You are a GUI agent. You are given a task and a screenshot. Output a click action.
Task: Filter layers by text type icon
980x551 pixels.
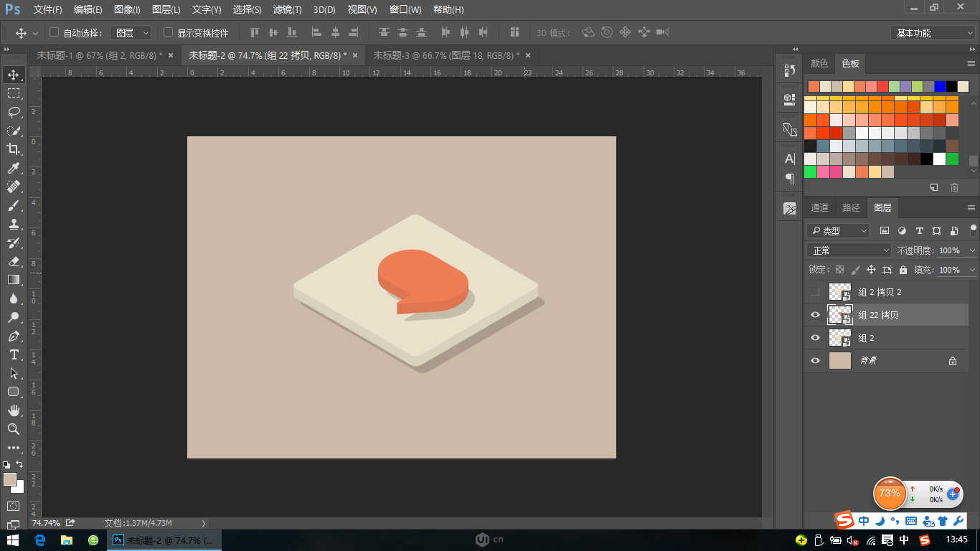pyautogui.click(x=920, y=231)
